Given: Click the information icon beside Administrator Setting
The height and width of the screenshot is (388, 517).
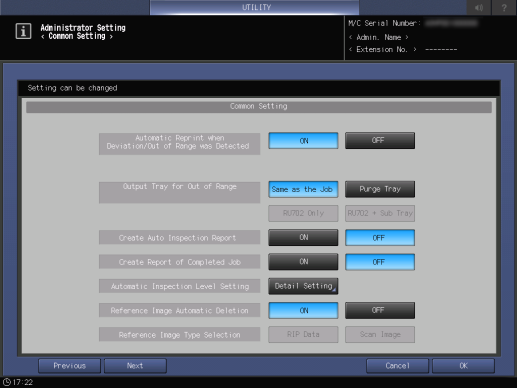Looking at the screenshot, I should click(x=23, y=31).
